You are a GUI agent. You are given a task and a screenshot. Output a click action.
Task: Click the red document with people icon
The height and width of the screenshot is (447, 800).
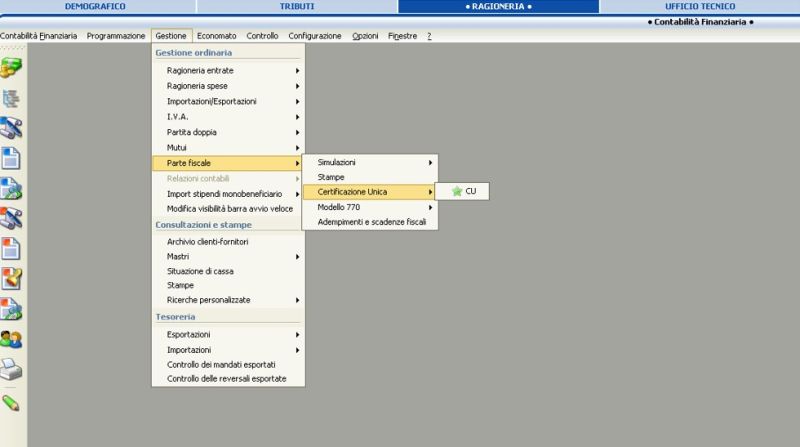point(11,309)
